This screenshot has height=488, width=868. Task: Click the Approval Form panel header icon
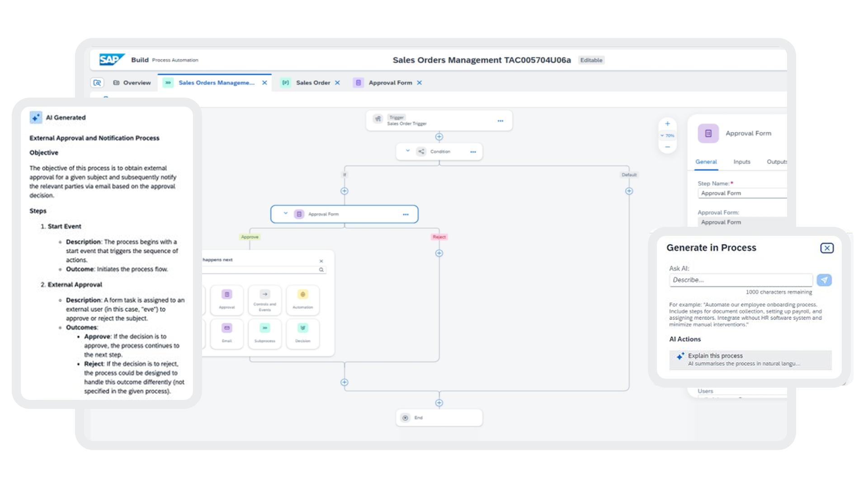[708, 133]
